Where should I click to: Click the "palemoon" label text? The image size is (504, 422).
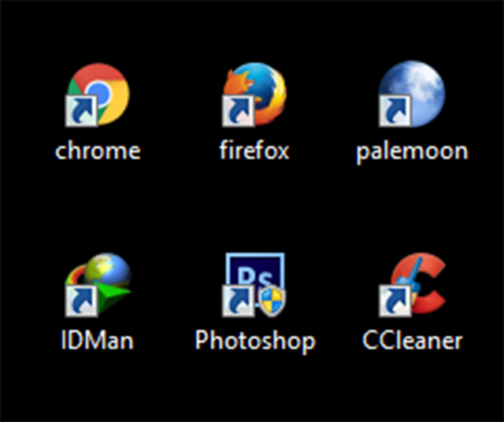pyautogui.click(x=412, y=152)
